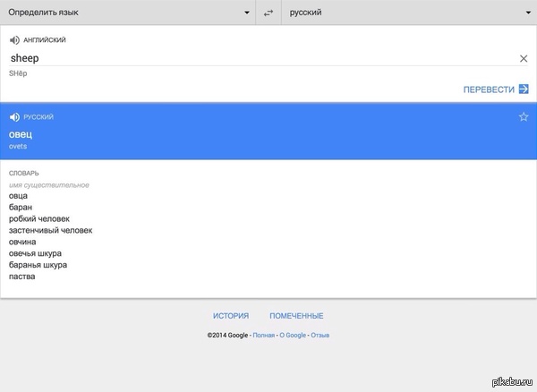Open the Помеченные starred tab

[296, 316]
